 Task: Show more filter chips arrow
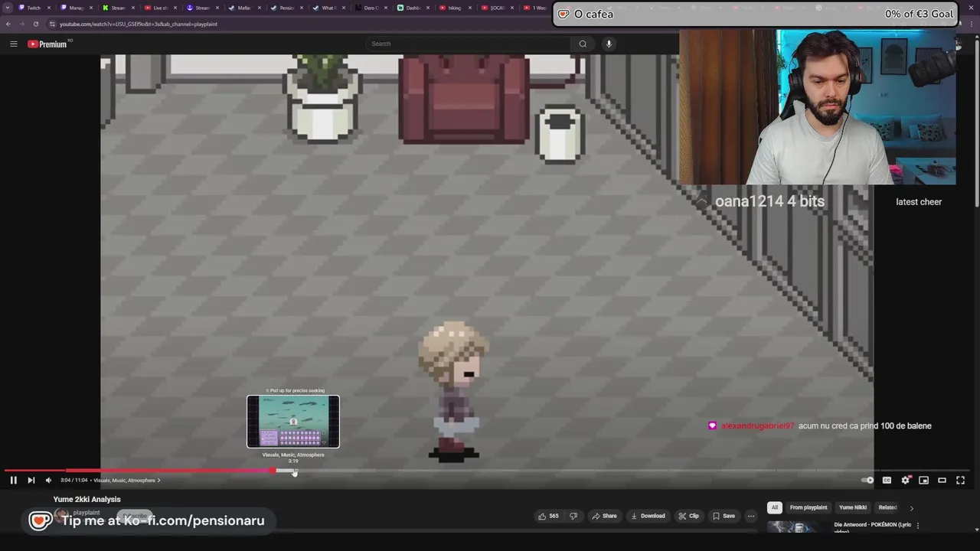pyautogui.click(x=911, y=507)
